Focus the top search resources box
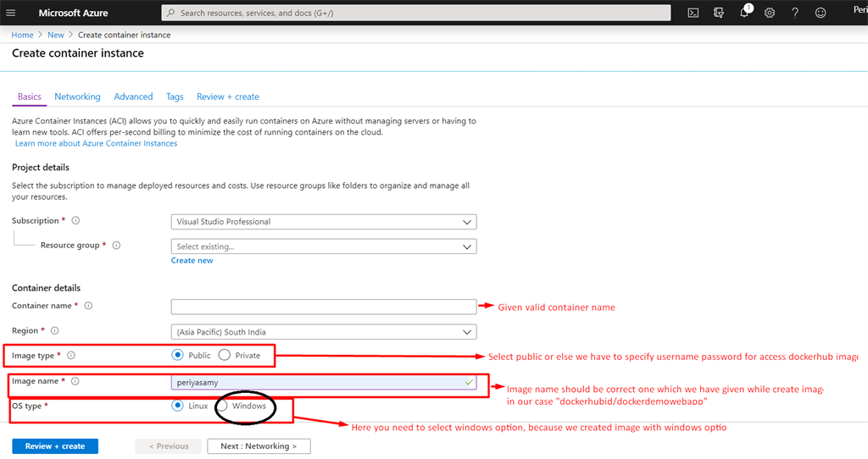 pos(415,13)
